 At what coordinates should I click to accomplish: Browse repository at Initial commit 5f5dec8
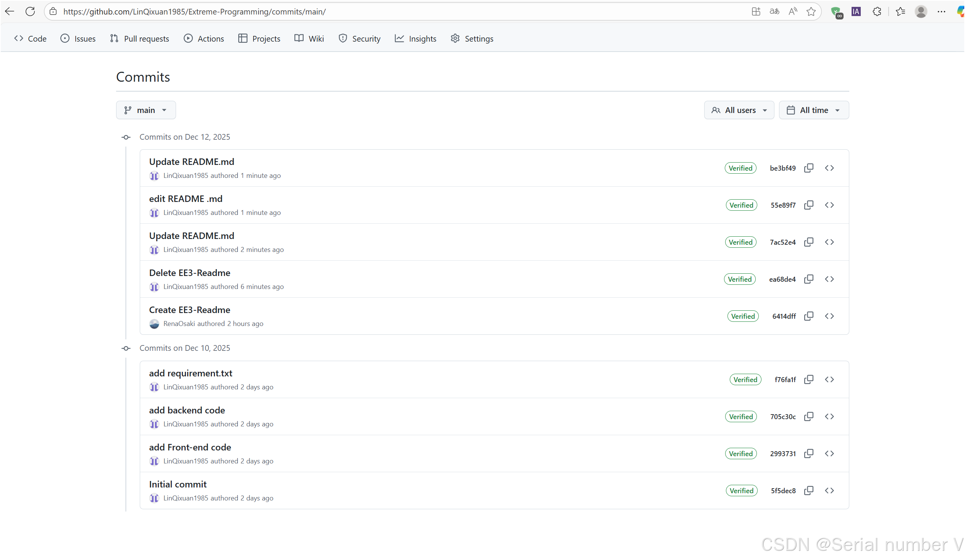coord(829,491)
